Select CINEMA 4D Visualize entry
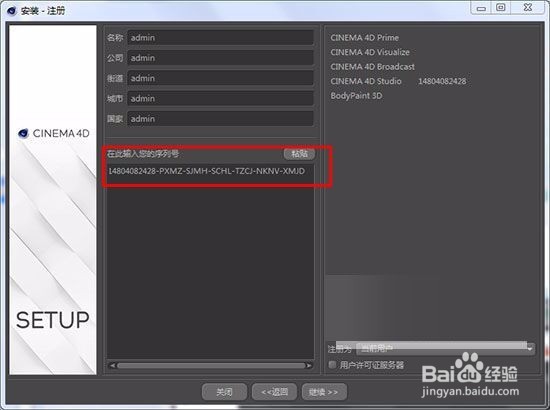Viewport: 550px width, 410px height. coord(370,52)
